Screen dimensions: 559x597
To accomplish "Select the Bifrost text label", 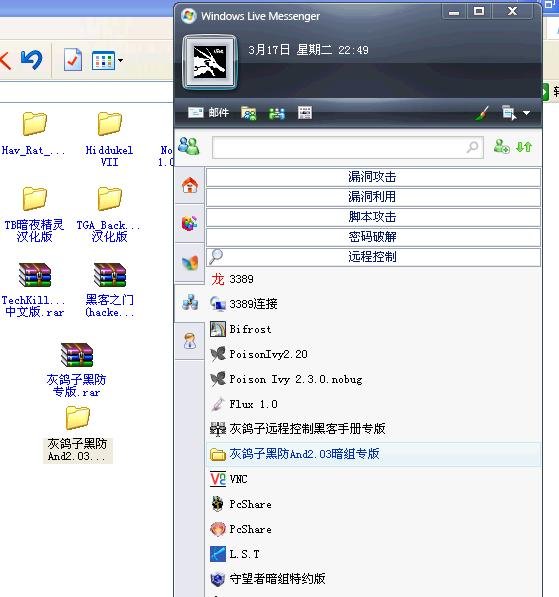I will [250, 329].
